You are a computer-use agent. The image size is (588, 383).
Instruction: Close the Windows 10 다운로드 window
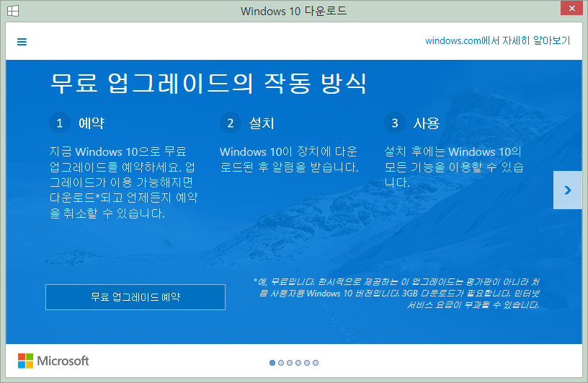point(569,9)
